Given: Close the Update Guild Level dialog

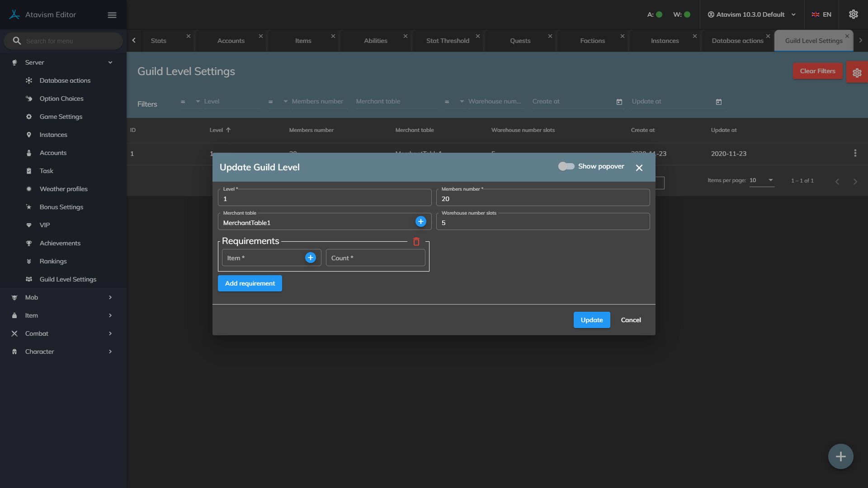Looking at the screenshot, I should [x=639, y=168].
